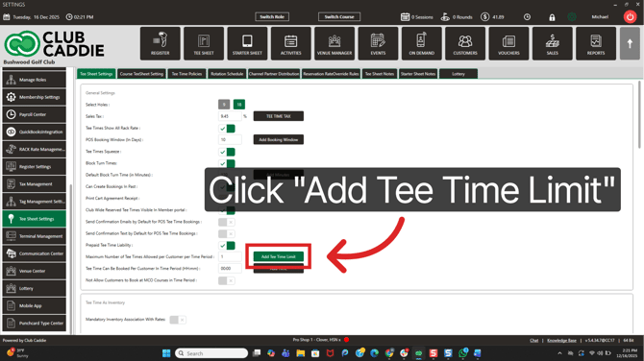Click the Sales Tax input field
Screen dimensions: 644x361
[230, 116]
